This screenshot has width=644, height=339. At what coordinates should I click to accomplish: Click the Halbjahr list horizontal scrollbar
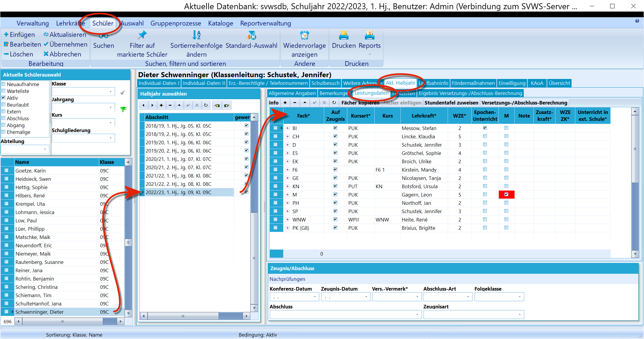click(x=195, y=316)
